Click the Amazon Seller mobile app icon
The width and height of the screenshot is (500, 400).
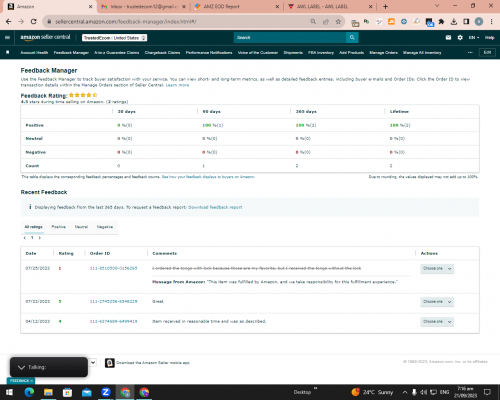110,363
